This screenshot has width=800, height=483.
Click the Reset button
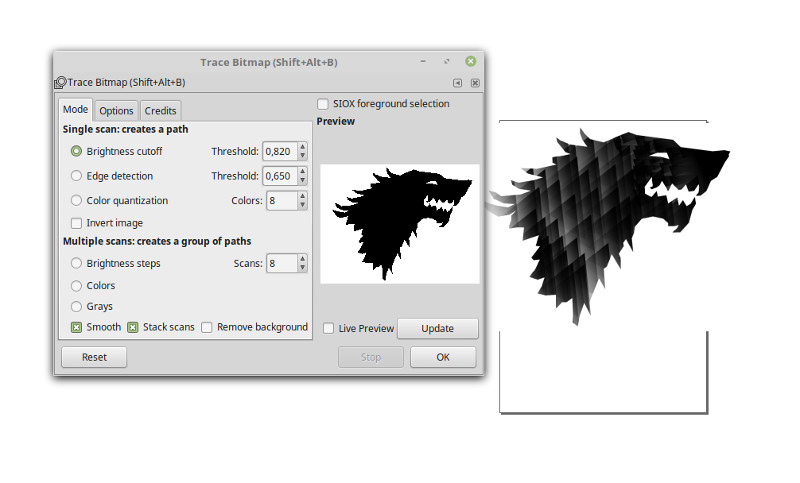pos(94,357)
